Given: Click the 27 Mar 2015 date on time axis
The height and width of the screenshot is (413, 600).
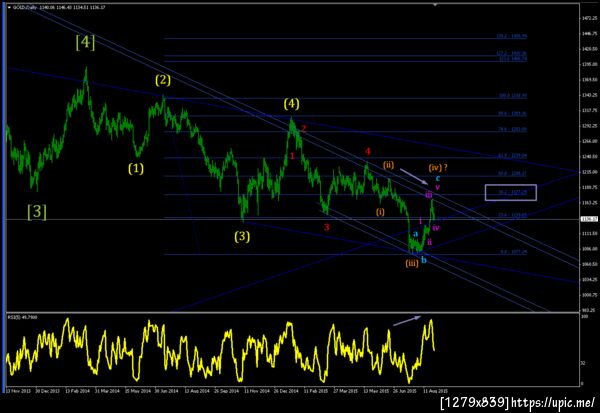Looking at the screenshot, I should coord(346,391).
